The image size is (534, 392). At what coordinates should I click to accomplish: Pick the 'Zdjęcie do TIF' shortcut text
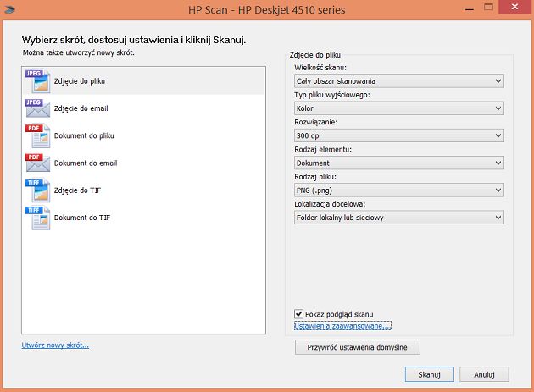tap(78, 190)
